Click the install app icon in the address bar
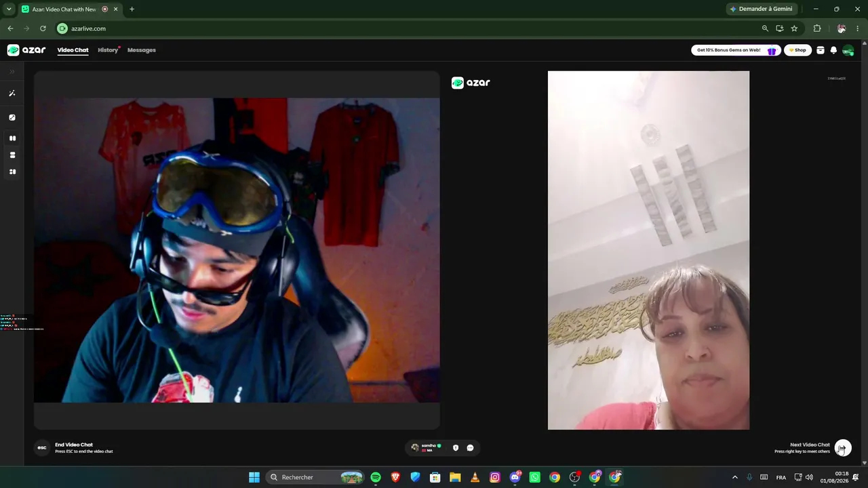This screenshot has width=868, height=488. pos(780,28)
